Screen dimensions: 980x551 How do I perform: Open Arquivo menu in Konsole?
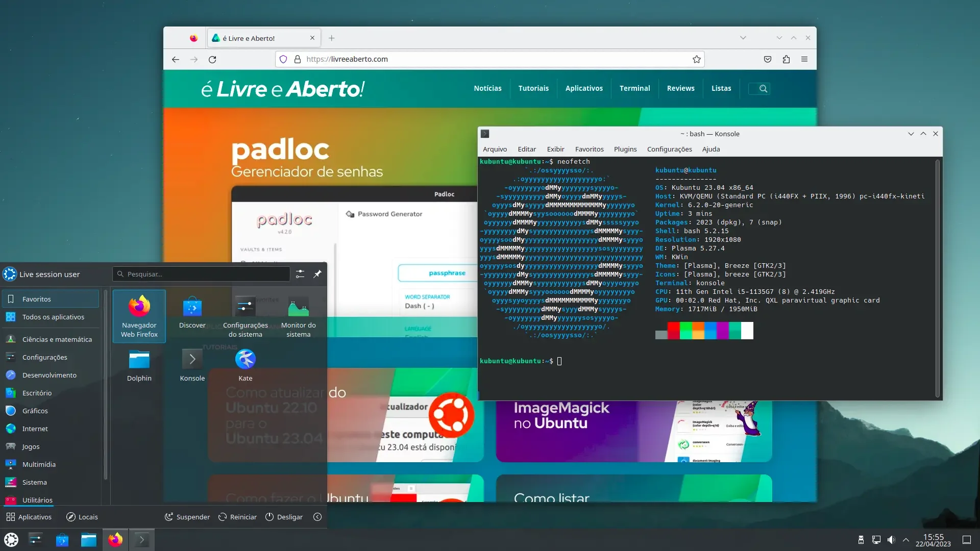coord(495,149)
